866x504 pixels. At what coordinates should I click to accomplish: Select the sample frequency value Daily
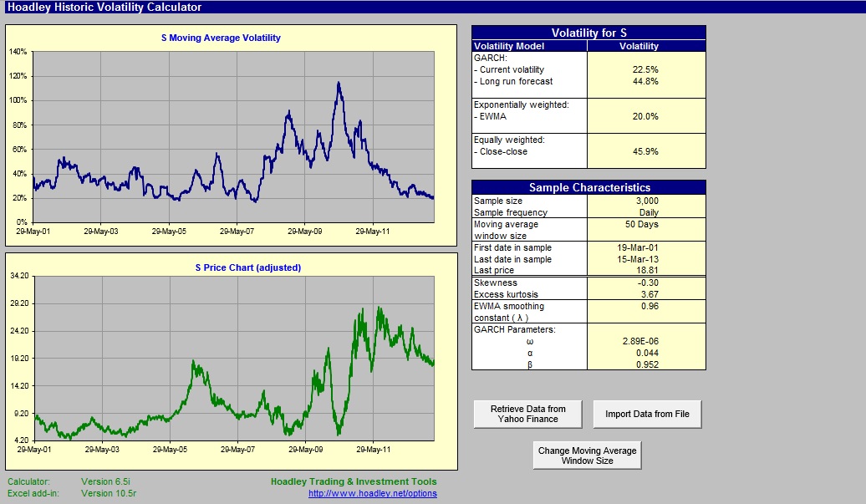649,212
